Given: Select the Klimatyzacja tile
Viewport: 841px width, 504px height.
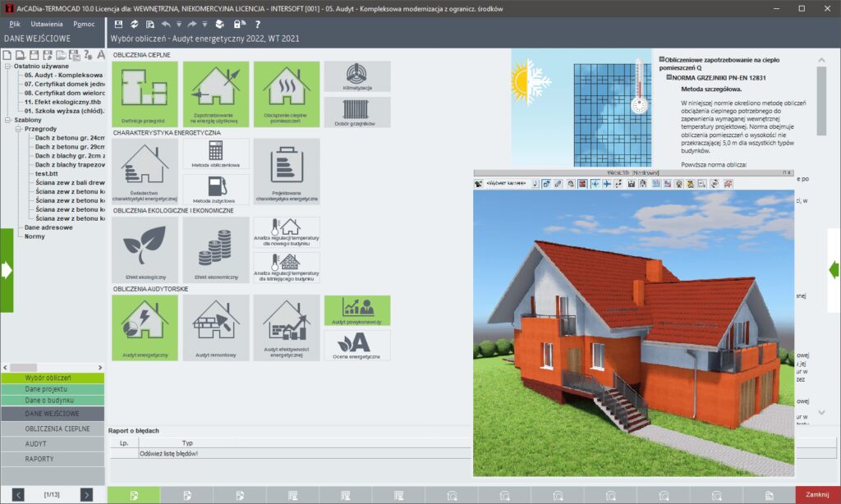Looking at the screenshot, I should (x=356, y=76).
